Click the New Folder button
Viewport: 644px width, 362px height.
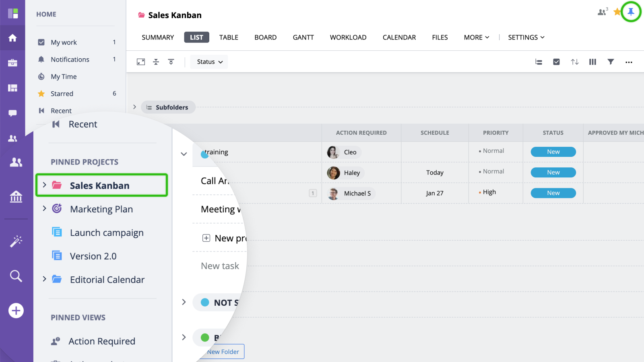pyautogui.click(x=223, y=352)
